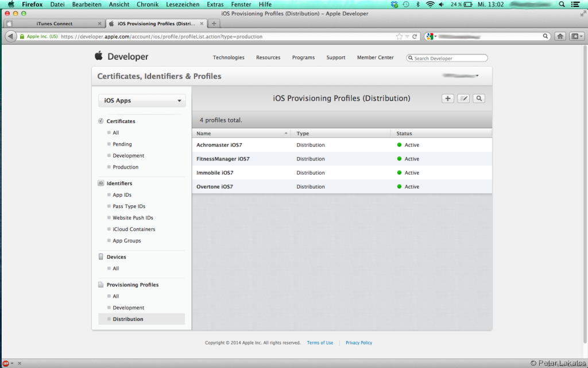Click the Adblock Plus icon in status bar
The height and width of the screenshot is (368, 588).
tap(6, 363)
